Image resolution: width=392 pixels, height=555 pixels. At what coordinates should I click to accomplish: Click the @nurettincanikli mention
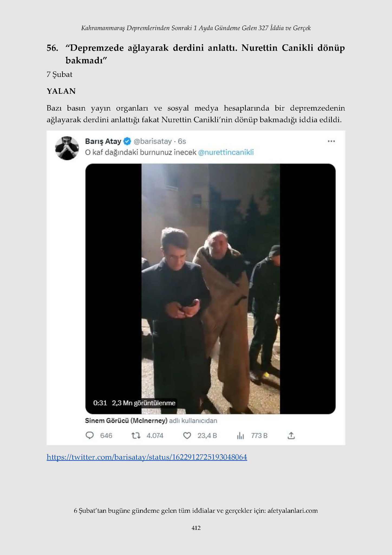pyautogui.click(x=226, y=152)
